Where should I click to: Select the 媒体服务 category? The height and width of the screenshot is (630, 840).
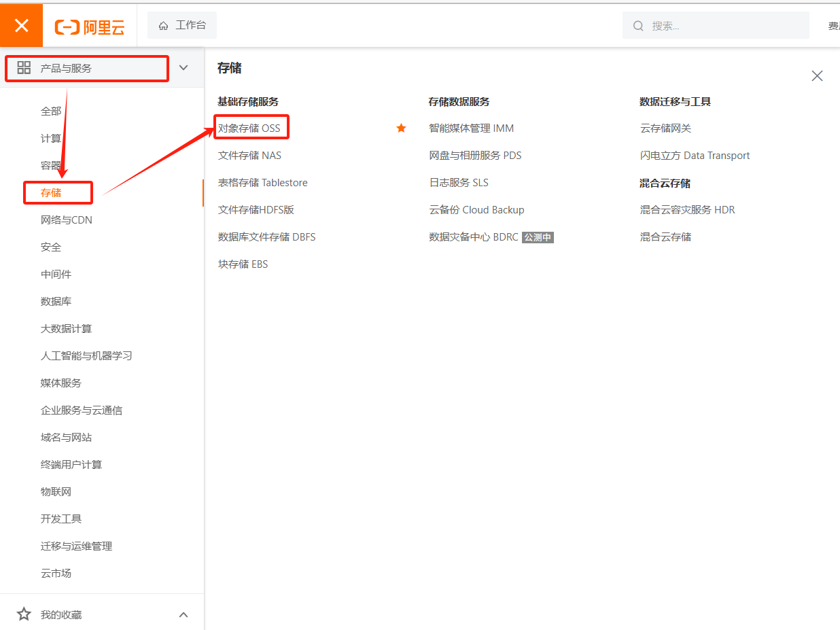click(x=61, y=383)
